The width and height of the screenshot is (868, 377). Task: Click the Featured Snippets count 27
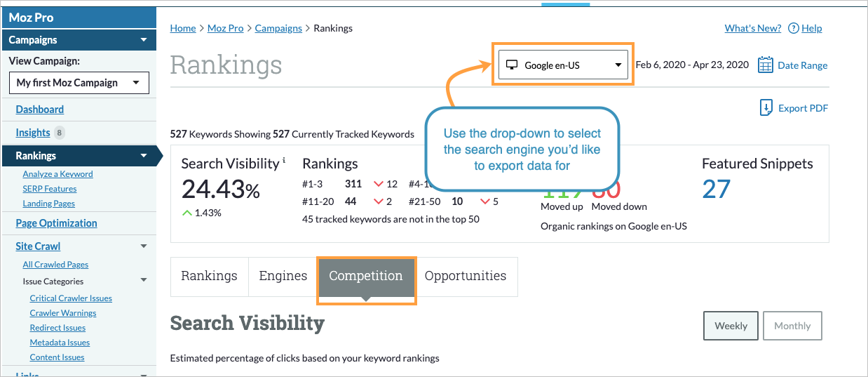(x=717, y=189)
